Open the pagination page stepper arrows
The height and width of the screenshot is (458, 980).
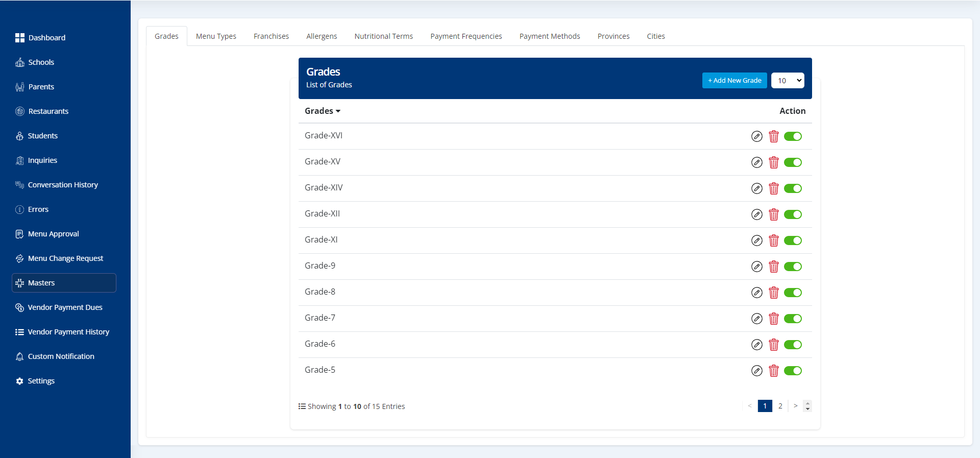pos(807,406)
